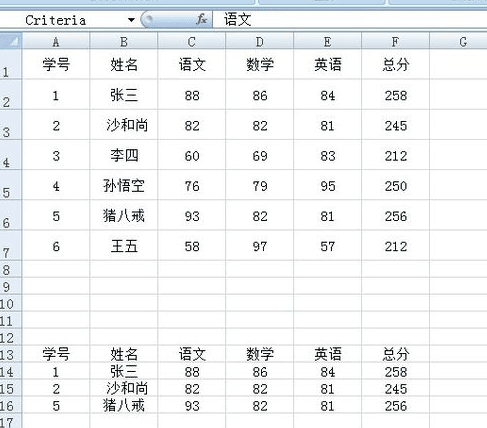Click total 256 in row 16
Image resolution: width=487 pixels, height=428 pixels.
396,406
